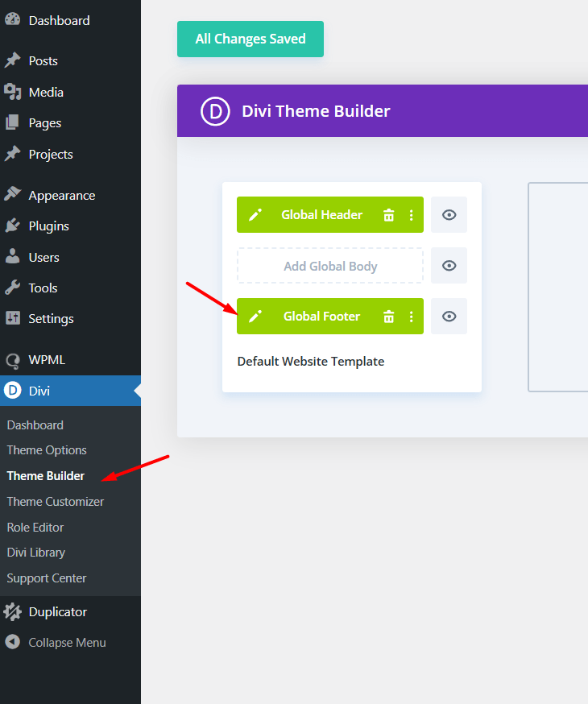Toggle Global Body visibility eye
The height and width of the screenshot is (704, 588).
449,265
